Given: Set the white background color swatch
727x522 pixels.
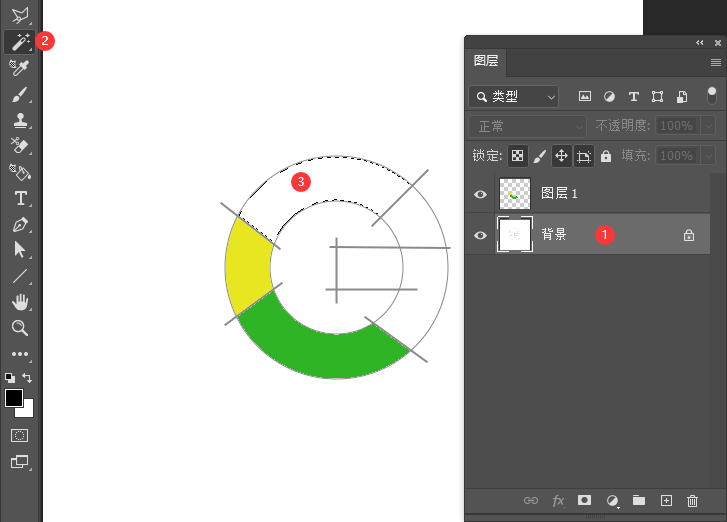Looking at the screenshot, I should [x=28, y=412].
